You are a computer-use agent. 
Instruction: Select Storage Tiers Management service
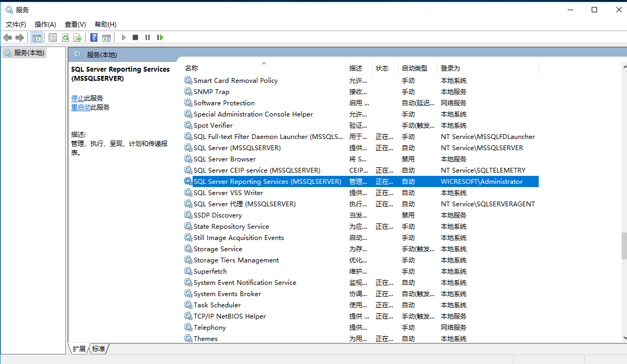tap(361, 260)
